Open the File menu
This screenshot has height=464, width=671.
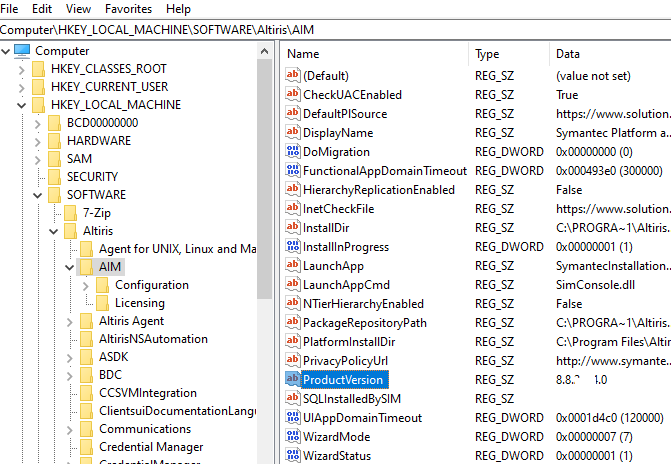(9, 9)
